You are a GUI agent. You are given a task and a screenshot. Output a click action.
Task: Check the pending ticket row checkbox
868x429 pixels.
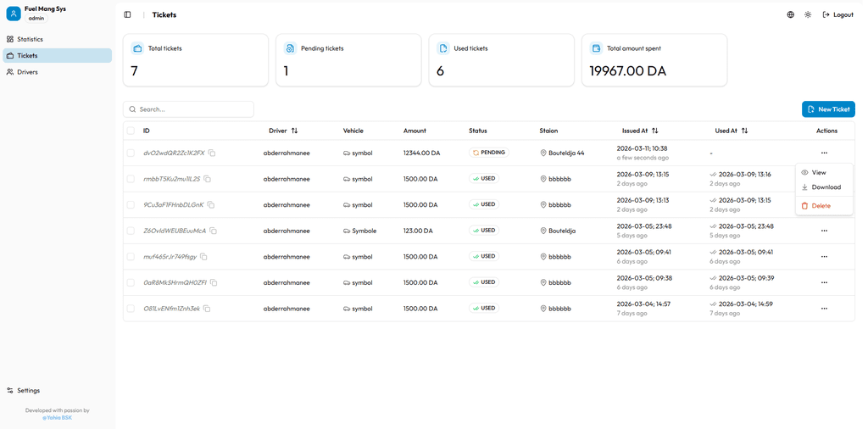(x=131, y=153)
